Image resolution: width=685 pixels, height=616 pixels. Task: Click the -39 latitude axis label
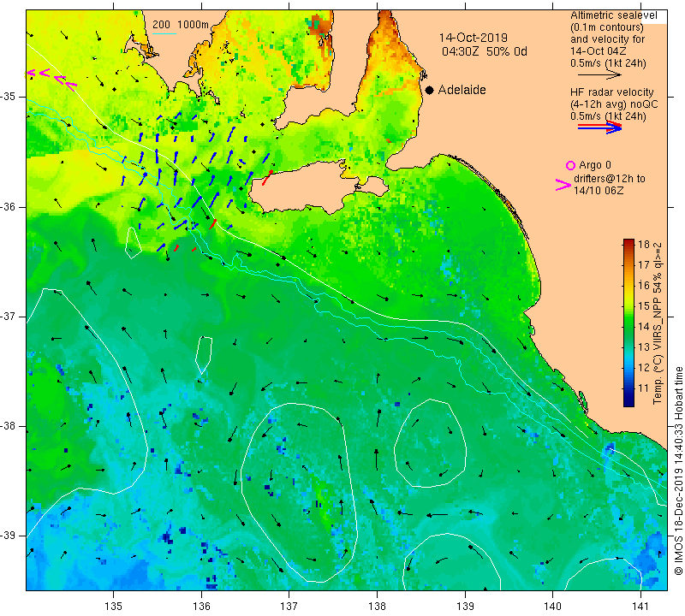9,536
